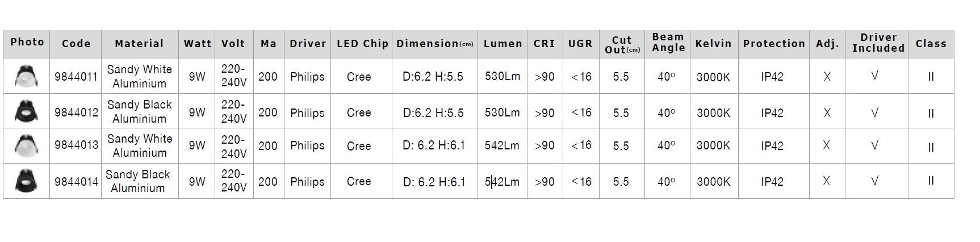Viewport: 980px width, 242px height.
Task: Select the white downlight photo for 9844013
Action: (26, 146)
